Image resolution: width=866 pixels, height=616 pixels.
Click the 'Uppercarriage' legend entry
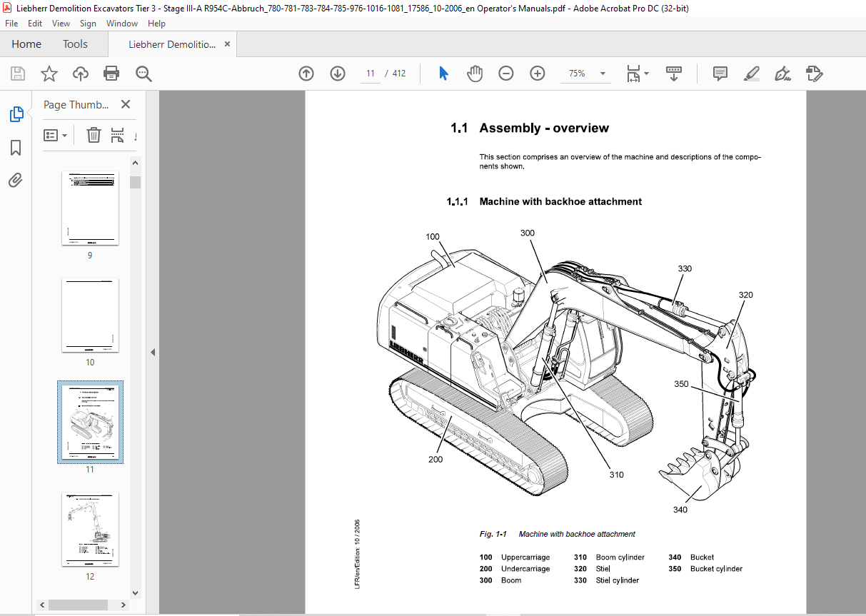525,557
